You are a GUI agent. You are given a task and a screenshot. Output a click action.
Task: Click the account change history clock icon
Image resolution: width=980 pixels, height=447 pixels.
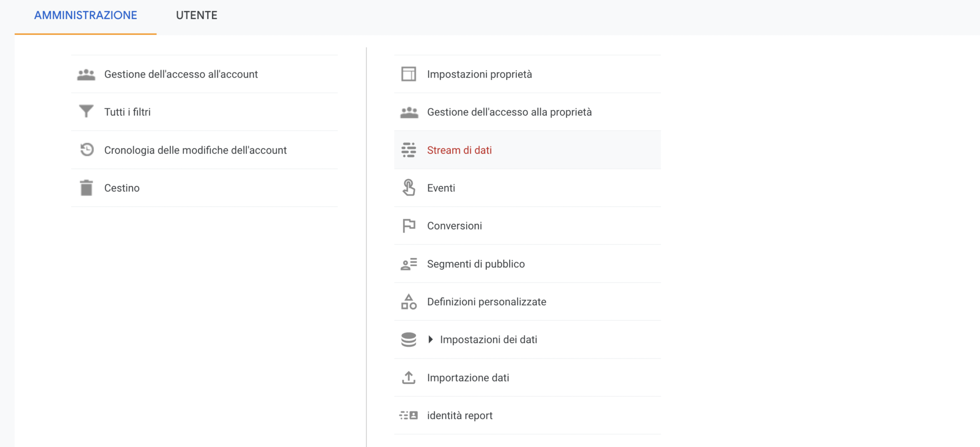(87, 150)
